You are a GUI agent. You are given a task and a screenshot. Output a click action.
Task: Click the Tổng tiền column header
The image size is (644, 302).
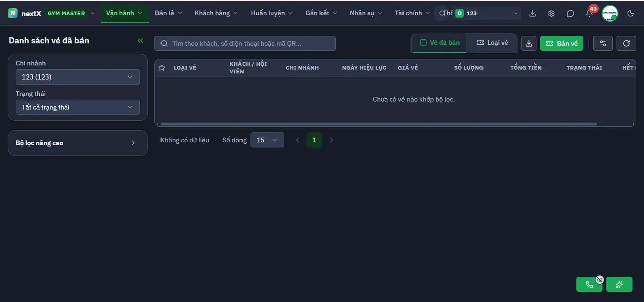(526, 68)
